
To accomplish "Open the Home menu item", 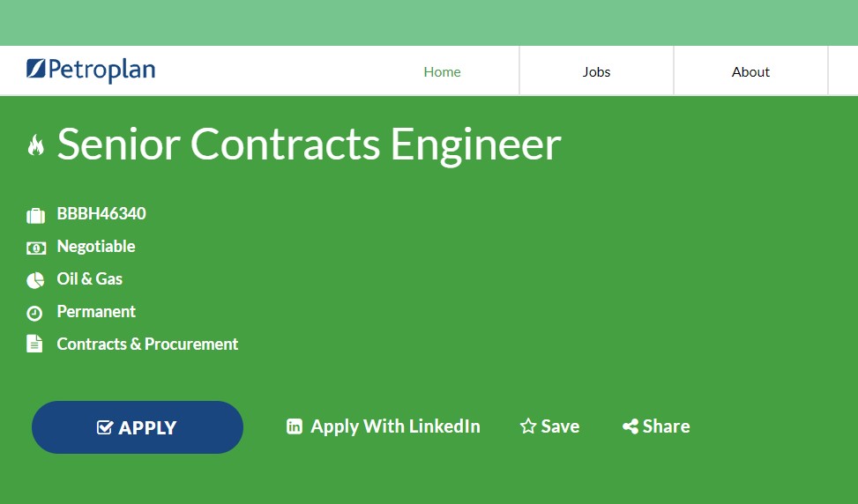I will (442, 71).
